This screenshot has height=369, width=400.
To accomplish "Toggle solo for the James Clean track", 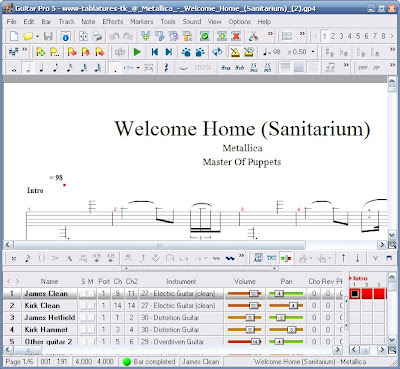I will [x=84, y=294].
